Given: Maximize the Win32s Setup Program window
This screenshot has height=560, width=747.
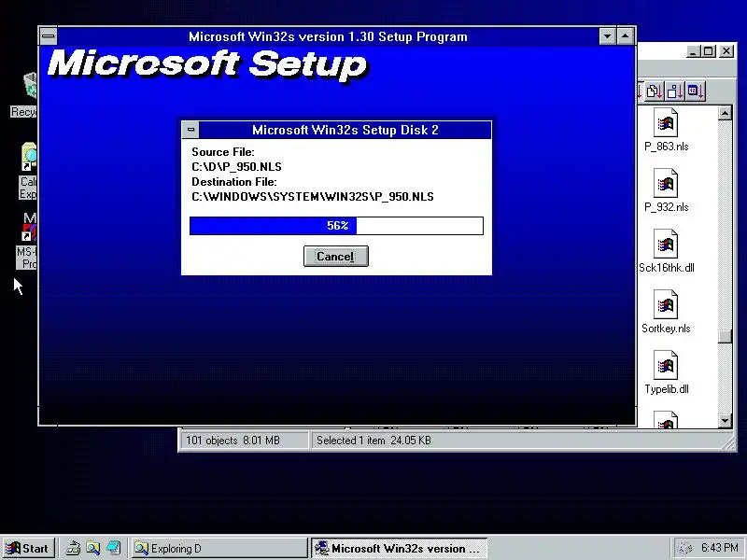Looking at the screenshot, I should [625, 36].
